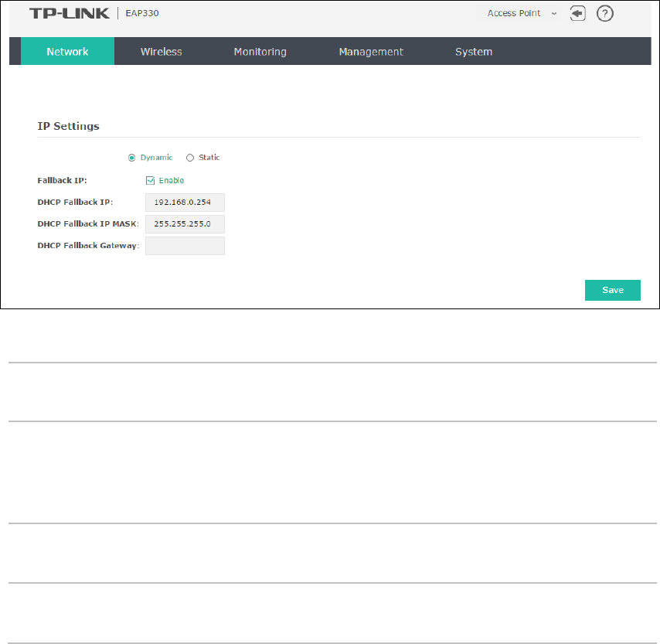Viewport: 660px width, 644px height.
Task: Click the logout arrow icon
Action: 577,13
